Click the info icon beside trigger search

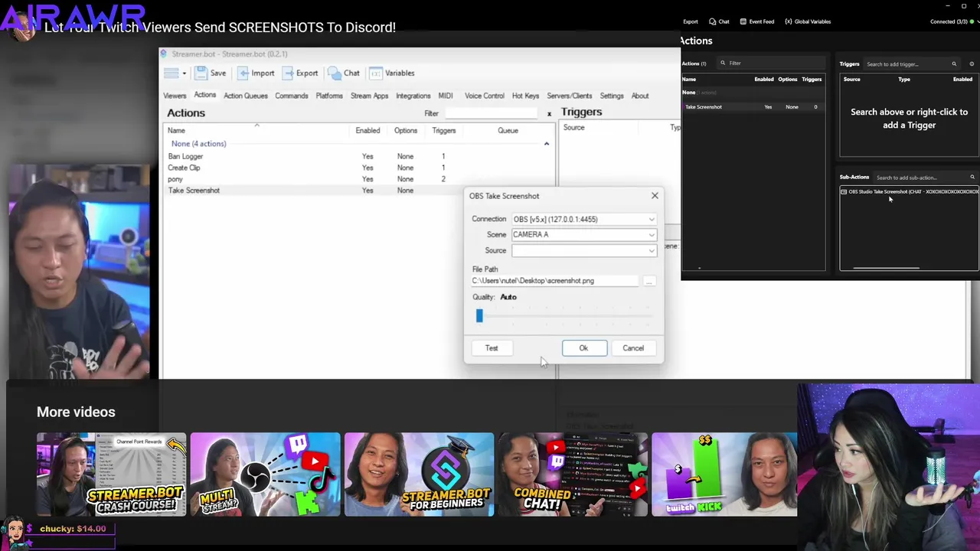(x=972, y=64)
